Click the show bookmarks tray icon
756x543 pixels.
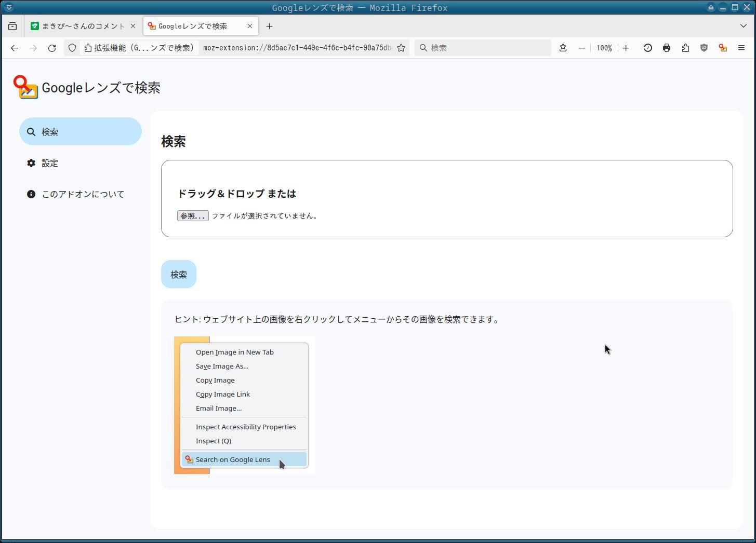point(563,48)
